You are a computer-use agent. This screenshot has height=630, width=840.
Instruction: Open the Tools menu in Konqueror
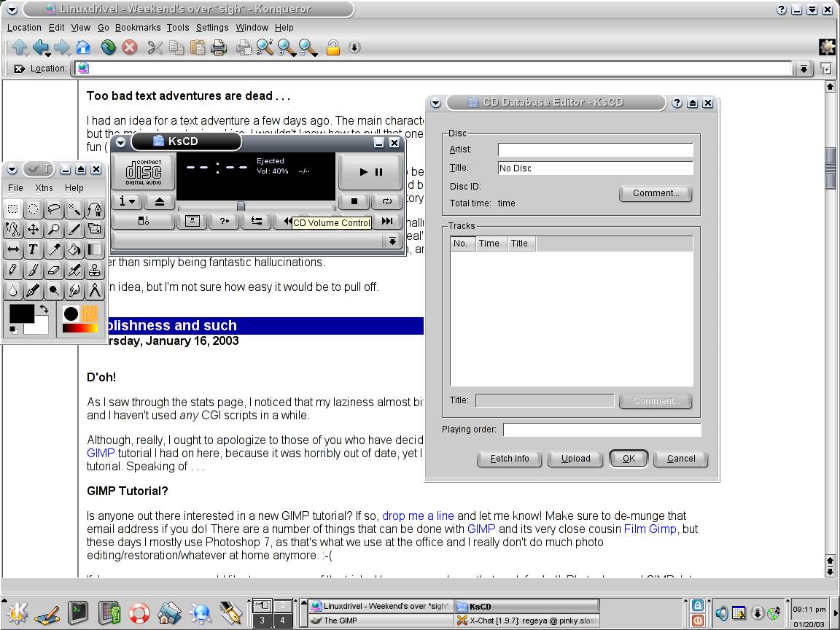point(177,27)
